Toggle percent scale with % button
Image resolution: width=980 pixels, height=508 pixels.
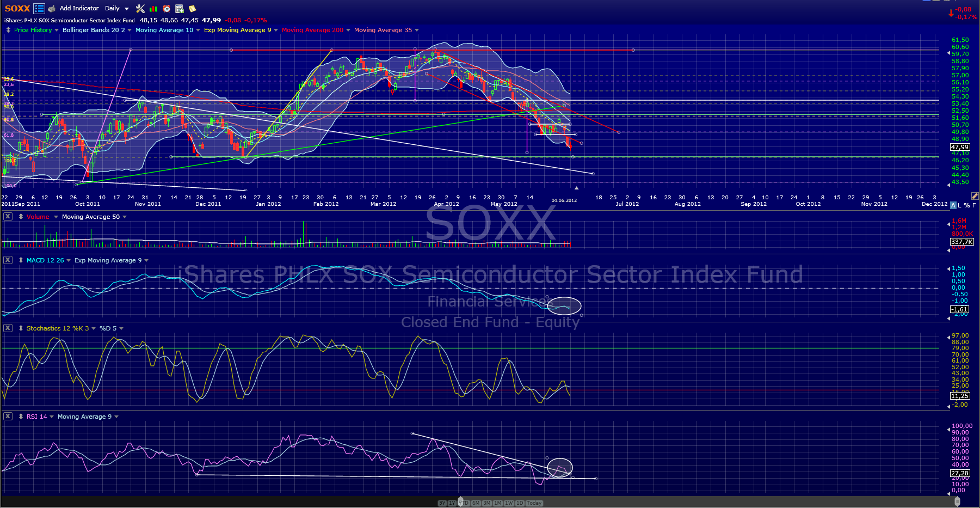967,205
